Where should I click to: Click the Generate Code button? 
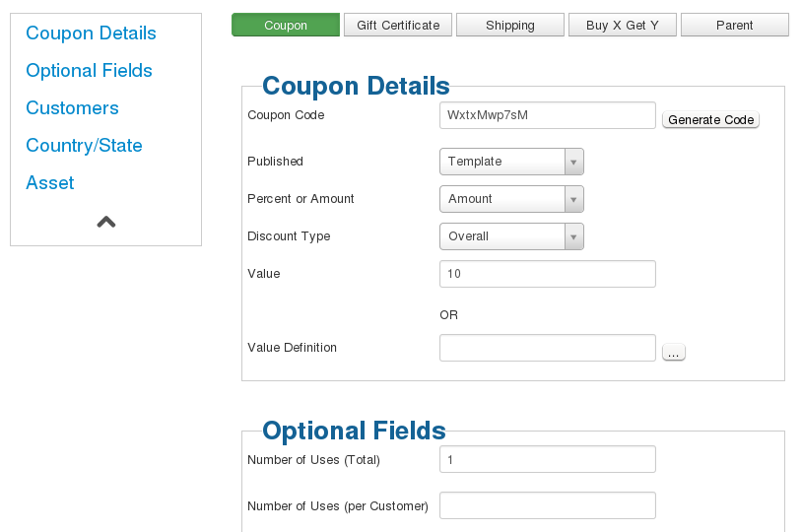(710, 119)
